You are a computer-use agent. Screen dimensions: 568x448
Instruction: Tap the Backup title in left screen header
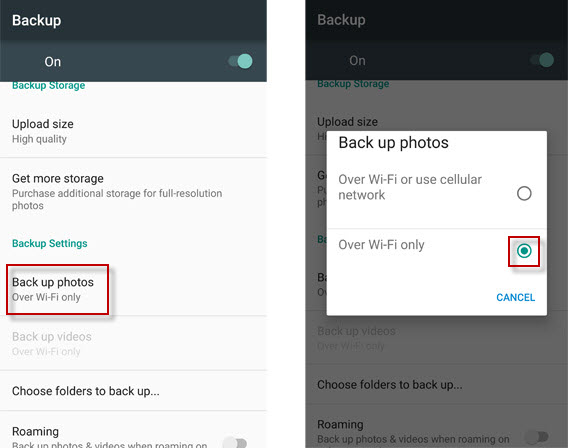[36, 20]
